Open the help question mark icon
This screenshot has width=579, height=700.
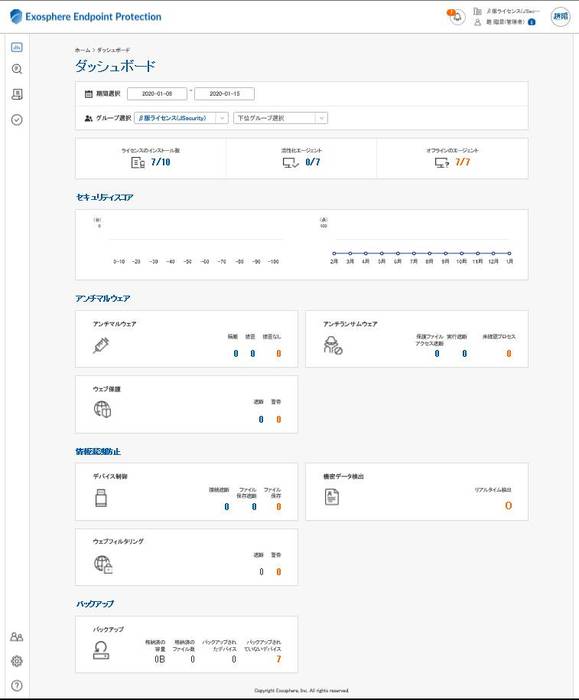tap(17, 685)
